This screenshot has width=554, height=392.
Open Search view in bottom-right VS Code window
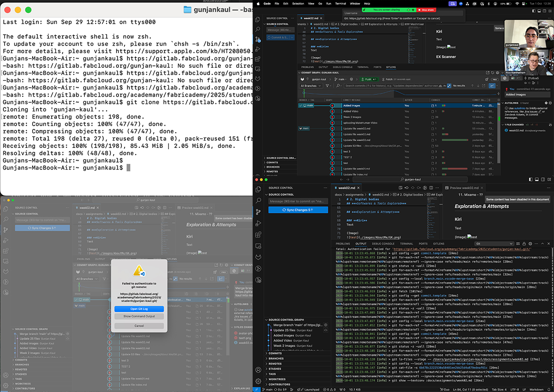point(258,201)
